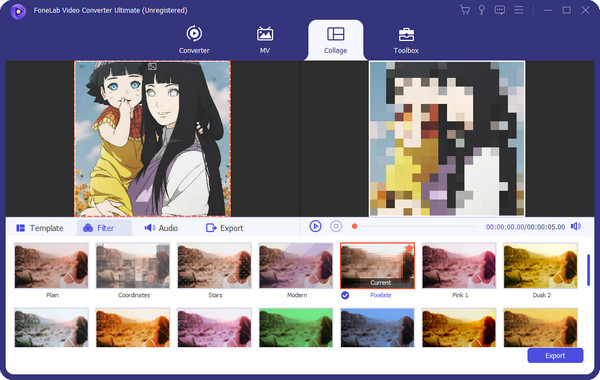Open the Export settings tab
The width and height of the screenshot is (600, 380).
[x=224, y=228]
